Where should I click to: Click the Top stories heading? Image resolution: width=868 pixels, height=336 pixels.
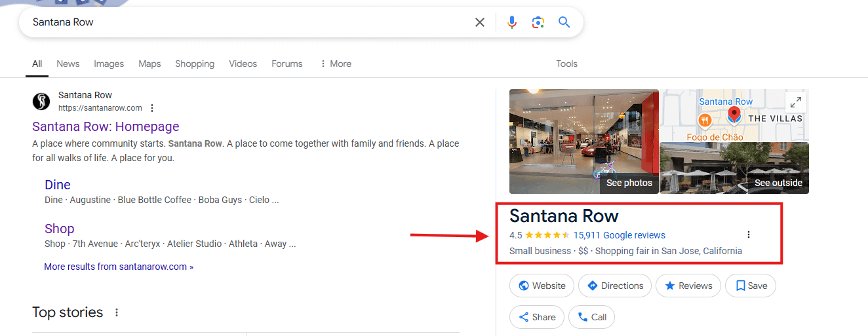68,312
